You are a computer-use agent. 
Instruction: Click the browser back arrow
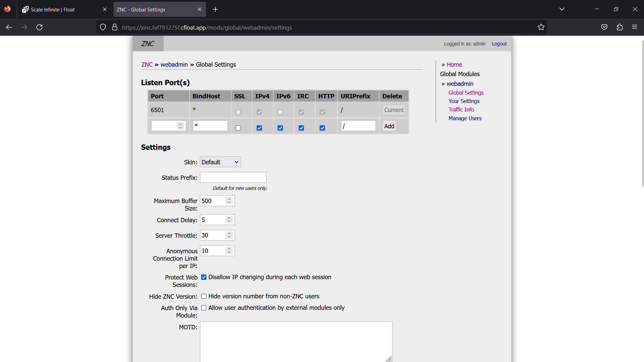pyautogui.click(x=9, y=27)
